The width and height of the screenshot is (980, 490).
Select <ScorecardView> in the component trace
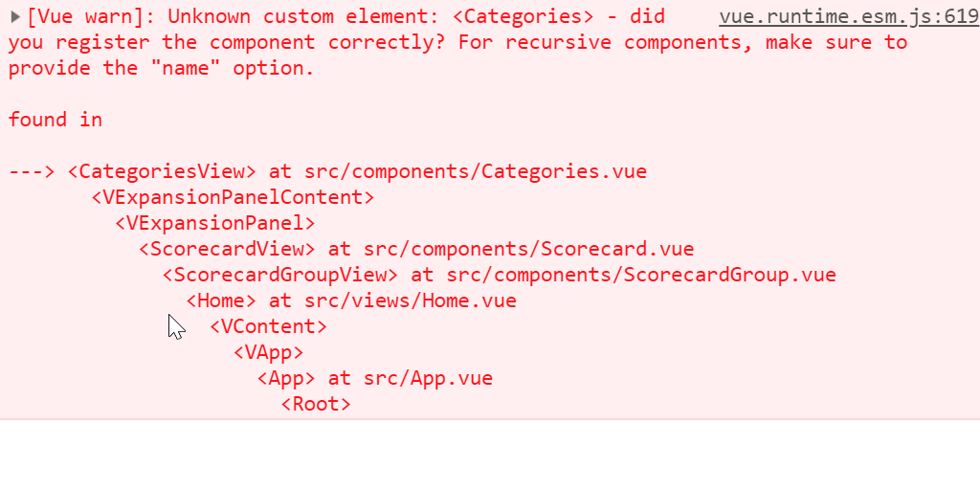click(227, 250)
